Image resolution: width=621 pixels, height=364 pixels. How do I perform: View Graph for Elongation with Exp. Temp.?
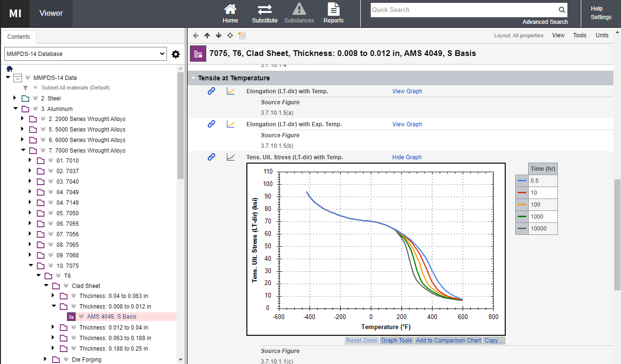point(407,124)
